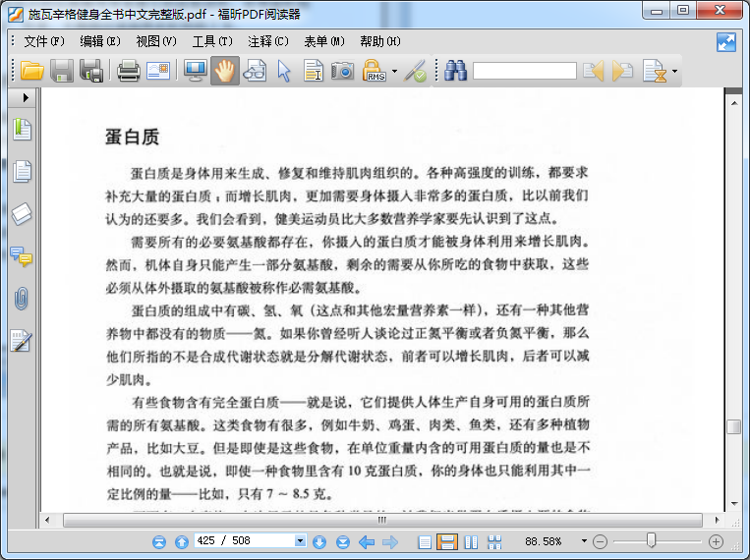Image resolution: width=750 pixels, height=560 pixels.
Task: Click the vertical scrollbar up arrow
Action: pos(733,103)
